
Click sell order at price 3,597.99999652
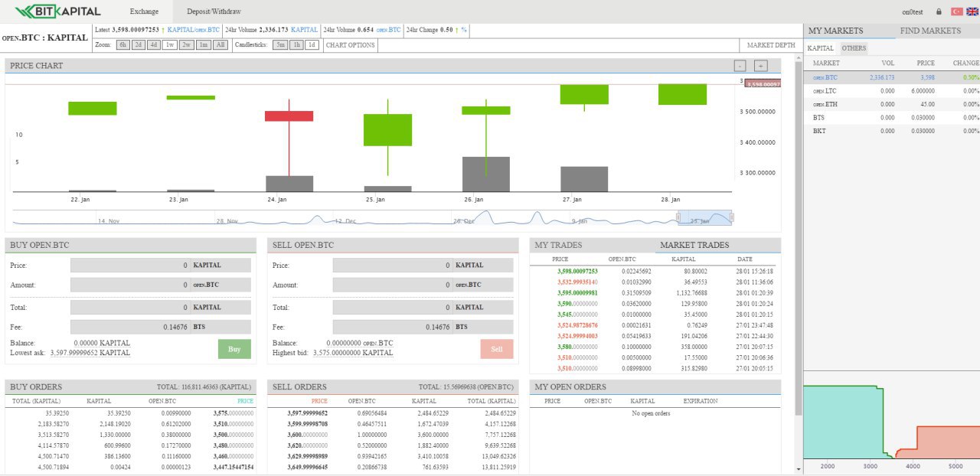click(x=393, y=413)
